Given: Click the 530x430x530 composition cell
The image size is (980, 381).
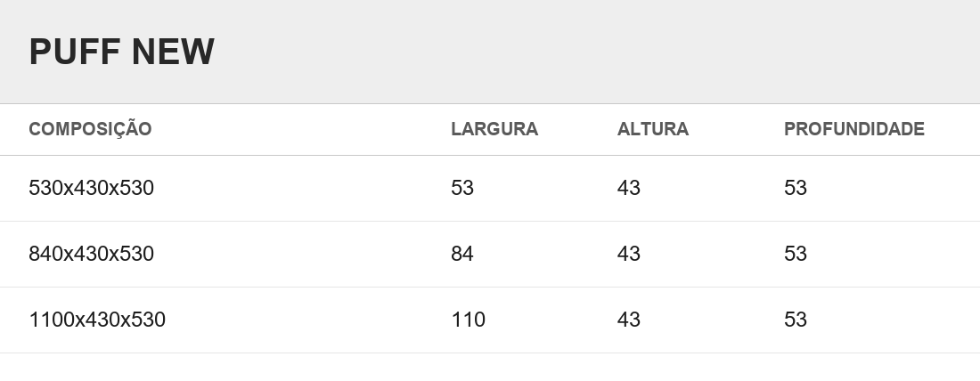Looking at the screenshot, I should (91, 188).
